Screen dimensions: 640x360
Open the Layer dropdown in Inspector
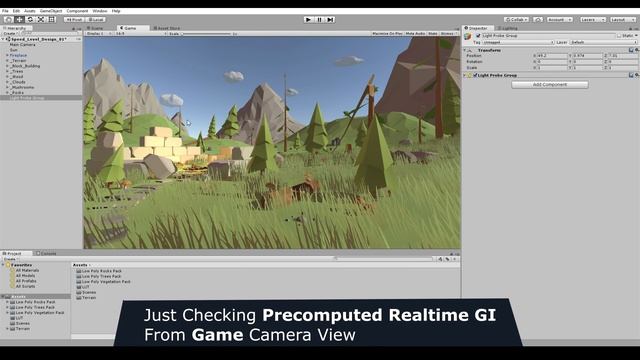[603, 42]
